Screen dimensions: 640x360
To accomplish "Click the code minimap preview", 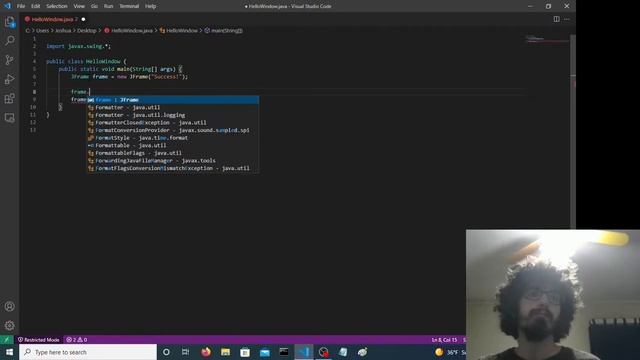I will pos(547,40).
